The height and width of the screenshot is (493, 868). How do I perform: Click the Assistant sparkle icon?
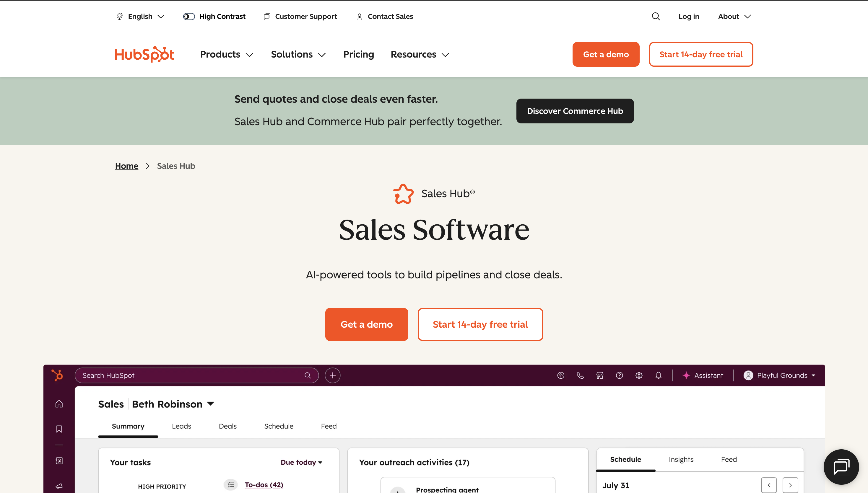[x=686, y=375]
